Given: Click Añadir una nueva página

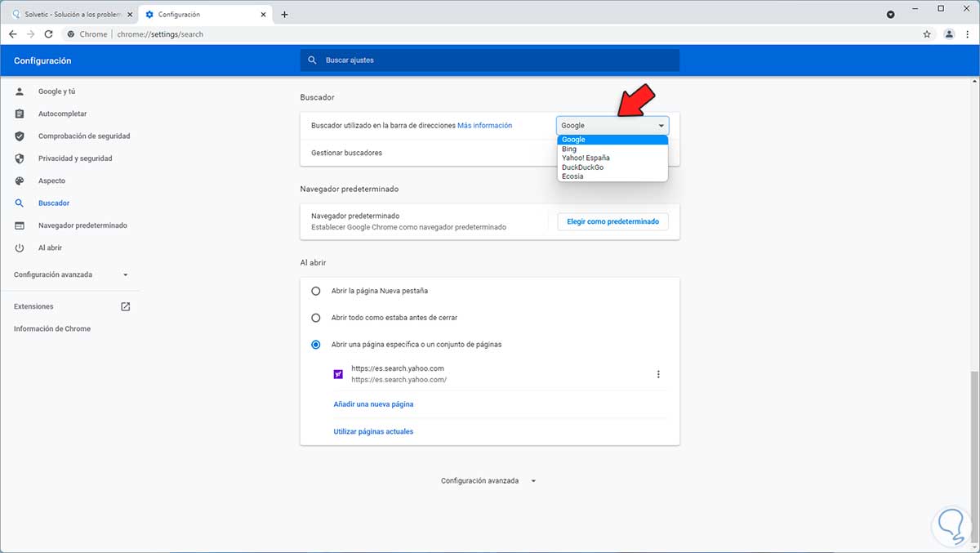Looking at the screenshot, I should tap(373, 404).
